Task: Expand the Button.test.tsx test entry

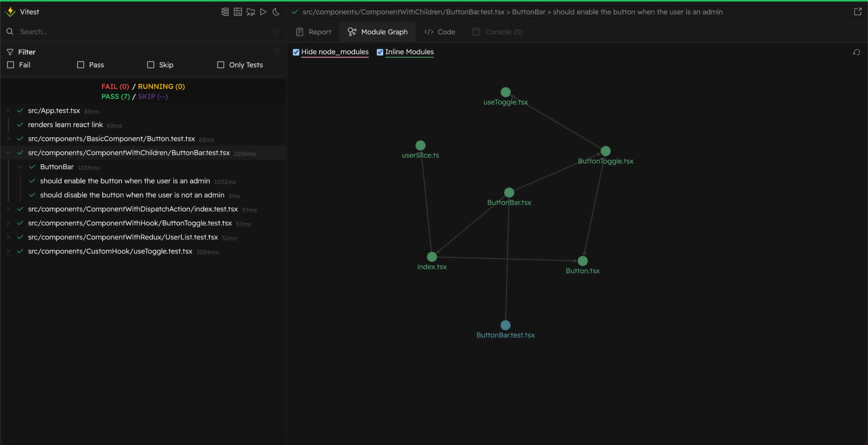Action: click(8, 139)
